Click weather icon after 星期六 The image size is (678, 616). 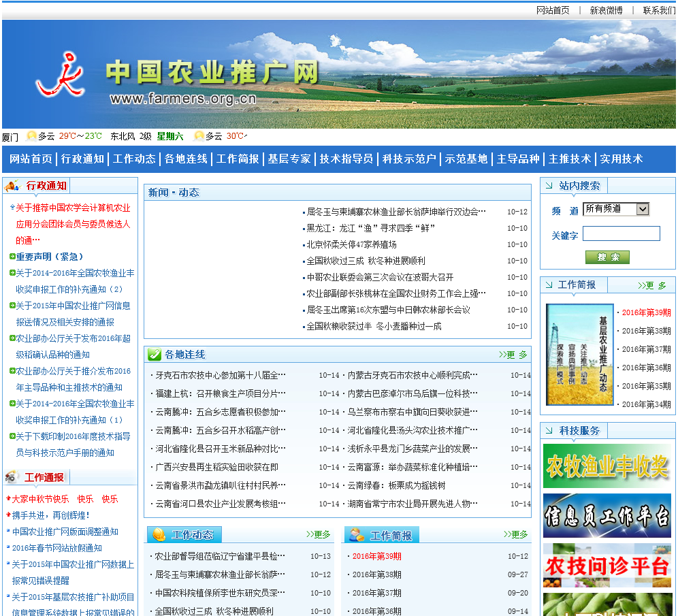(x=199, y=136)
